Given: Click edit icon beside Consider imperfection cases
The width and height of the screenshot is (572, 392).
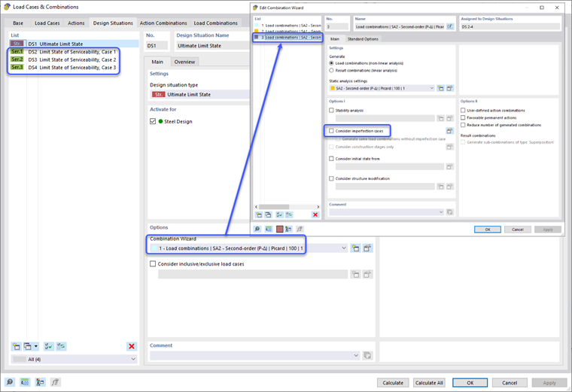Looking at the screenshot, I should pyautogui.click(x=450, y=131).
